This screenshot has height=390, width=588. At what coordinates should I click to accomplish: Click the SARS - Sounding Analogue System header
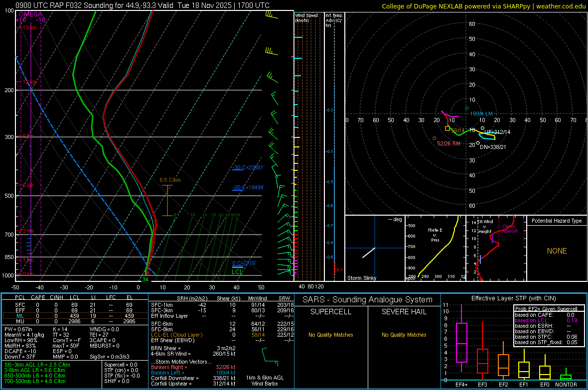click(x=368, y=300)
